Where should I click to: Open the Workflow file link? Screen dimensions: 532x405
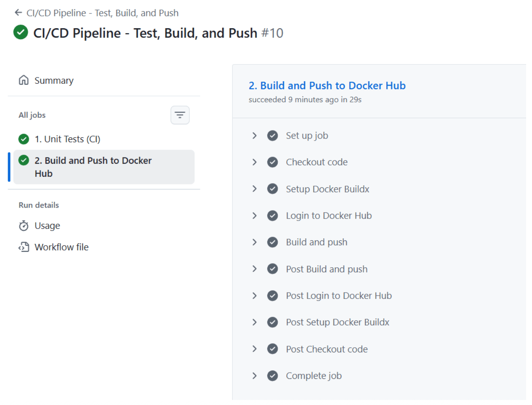pyautogui.click(x=61, y=247)
